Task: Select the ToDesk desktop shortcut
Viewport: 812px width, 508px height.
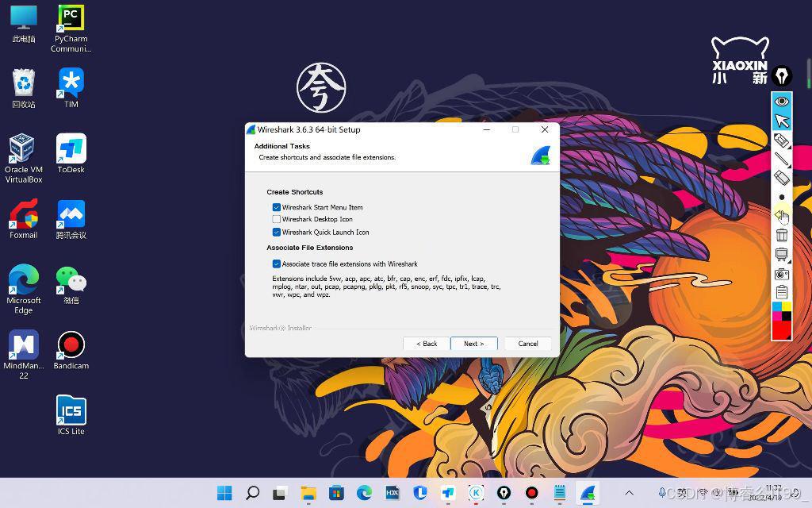Action: (71, 153)
